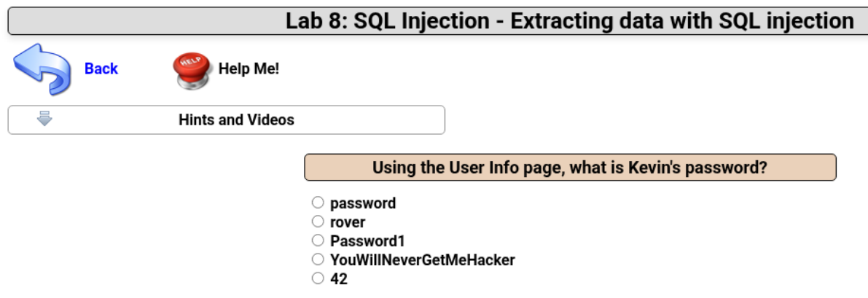
Task: Click the 'rover' answer label text
Action: [348, 222]
